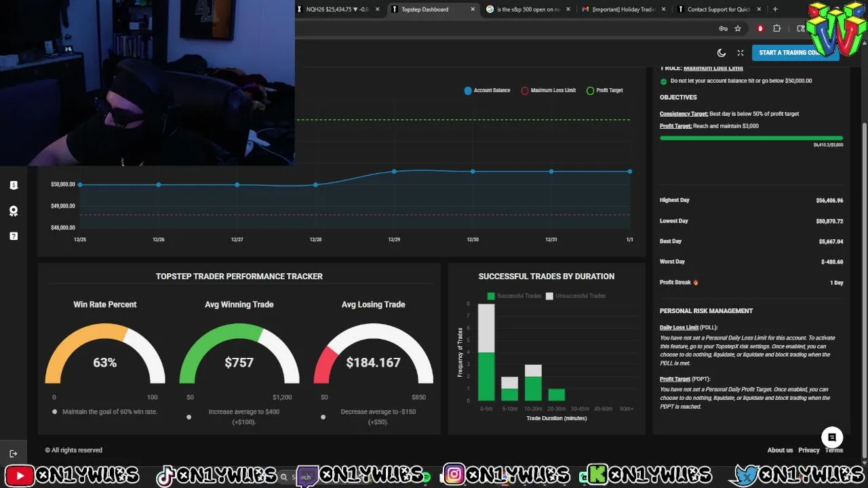Toggle Unsuccessful Trades legend in duration chart

tap(576, 296)
